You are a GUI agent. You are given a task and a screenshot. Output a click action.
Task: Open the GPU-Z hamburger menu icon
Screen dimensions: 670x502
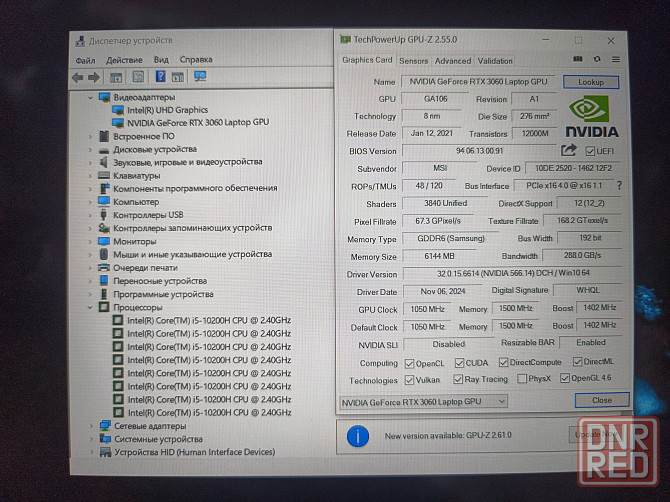coord(616,59)
